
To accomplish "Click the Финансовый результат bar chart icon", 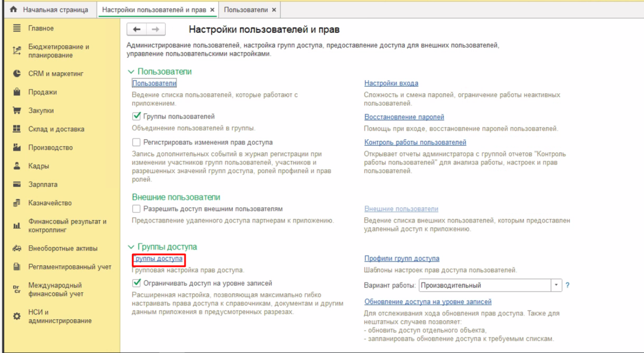I will 17,226.
